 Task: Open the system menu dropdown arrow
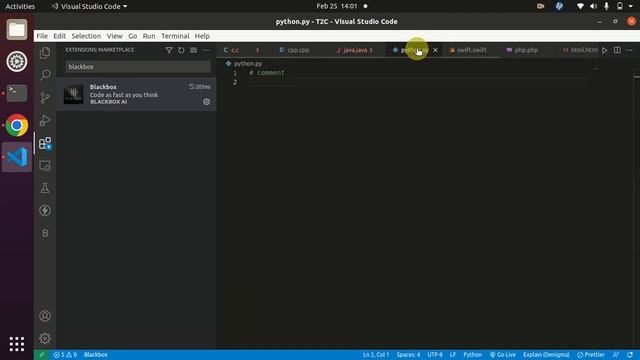coord(631,6)
